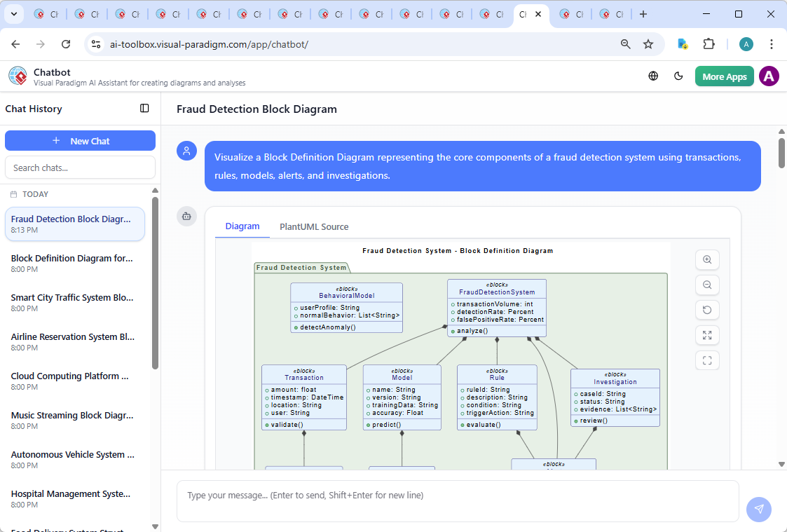Toggle dark mode with the moon icon
Screen dimensions: 787x532
678,76
